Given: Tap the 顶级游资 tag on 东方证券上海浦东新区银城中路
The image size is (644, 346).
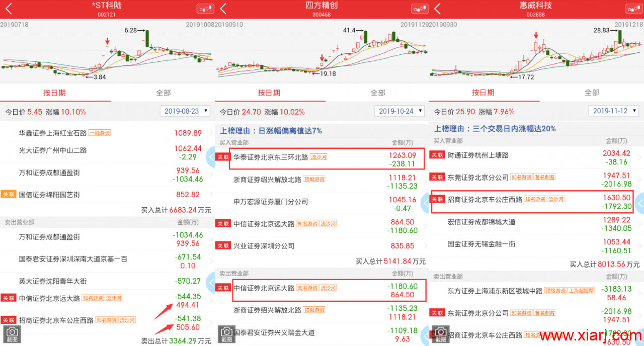Looking at the screenshot, I should pos(555,291).
